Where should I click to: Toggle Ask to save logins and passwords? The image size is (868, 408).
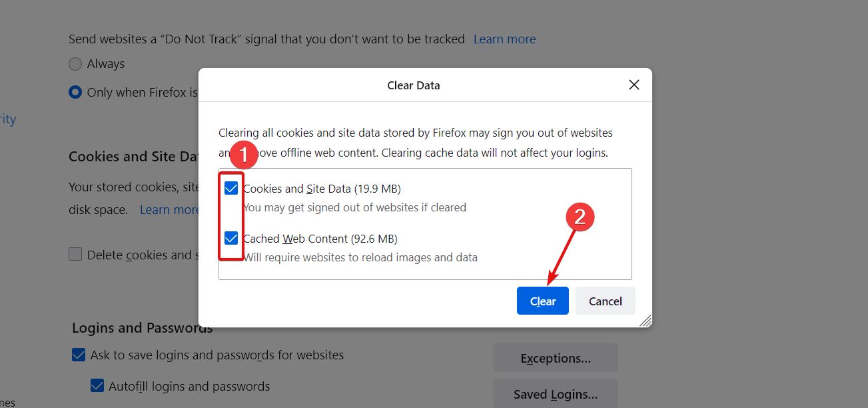tap(79, 355)
